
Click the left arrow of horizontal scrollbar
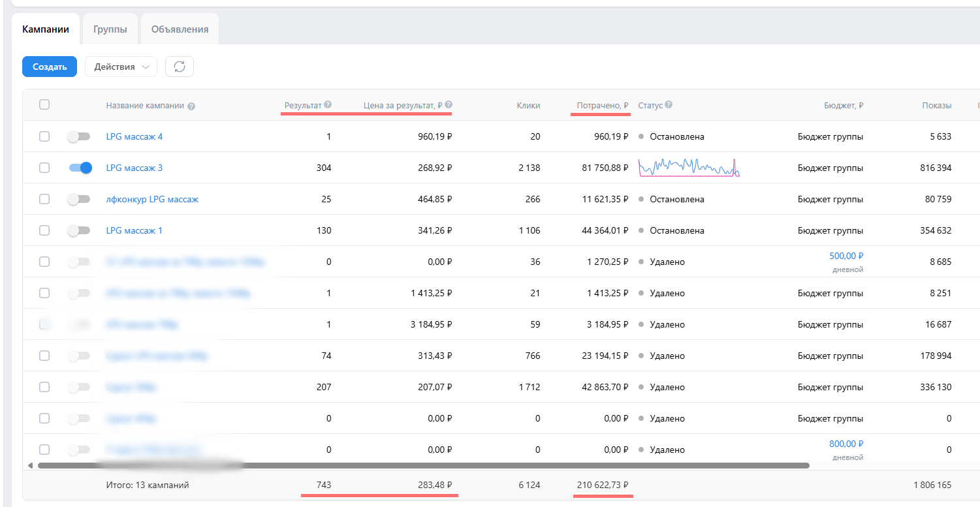point(30,465)
